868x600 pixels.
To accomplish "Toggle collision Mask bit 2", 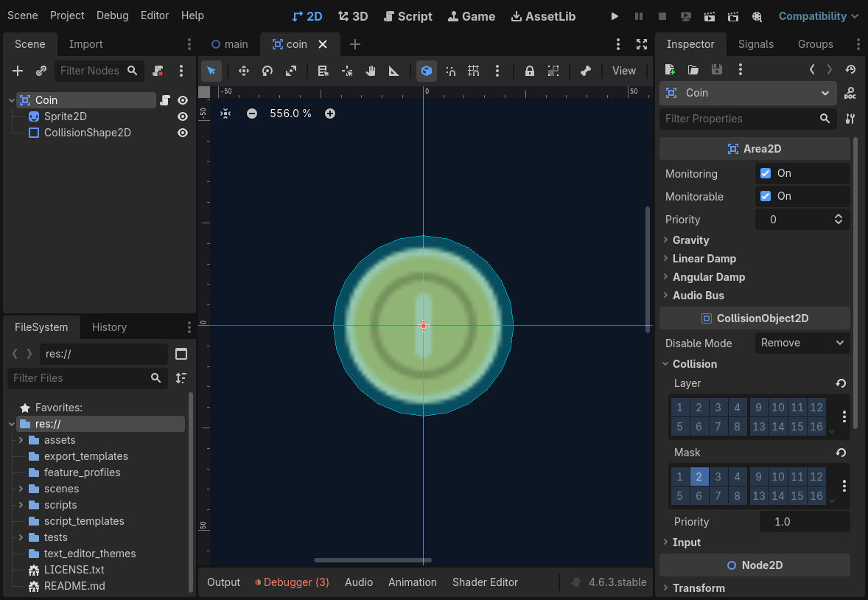I will pyautogui.click(x=699, y=476).
